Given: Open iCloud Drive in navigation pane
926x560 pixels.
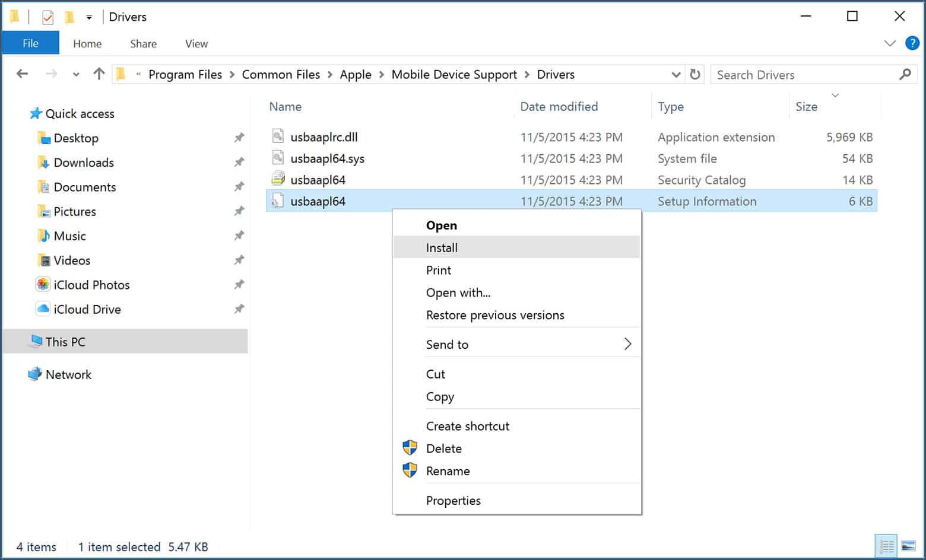Looking at the screenshot, I should pos(87,309).
